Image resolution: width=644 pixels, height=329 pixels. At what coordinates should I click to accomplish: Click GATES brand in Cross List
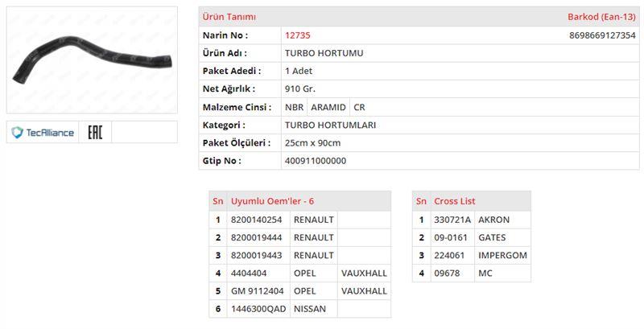(x=492, y=237)
